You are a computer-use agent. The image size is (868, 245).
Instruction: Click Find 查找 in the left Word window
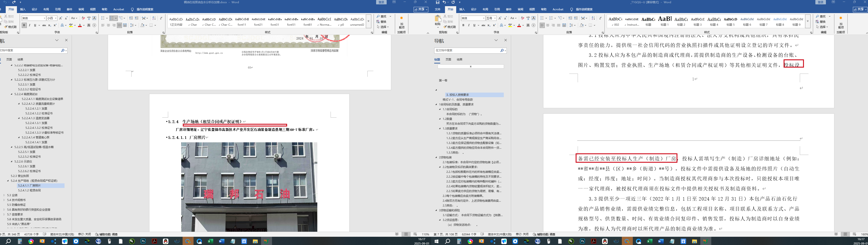click(x=382, y=17)
